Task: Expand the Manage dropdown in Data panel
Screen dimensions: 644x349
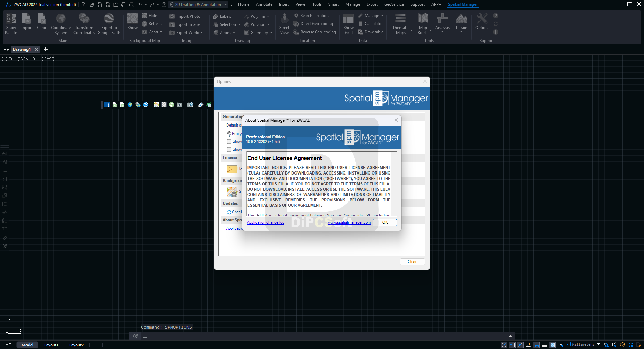Action: pyautogui.click(x=382, y=16)
